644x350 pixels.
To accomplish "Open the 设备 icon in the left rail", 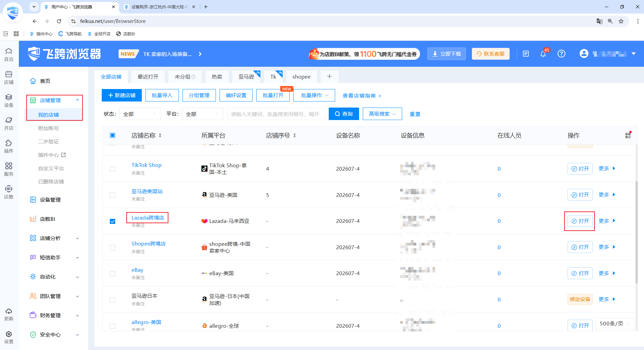I will [9, 100].
